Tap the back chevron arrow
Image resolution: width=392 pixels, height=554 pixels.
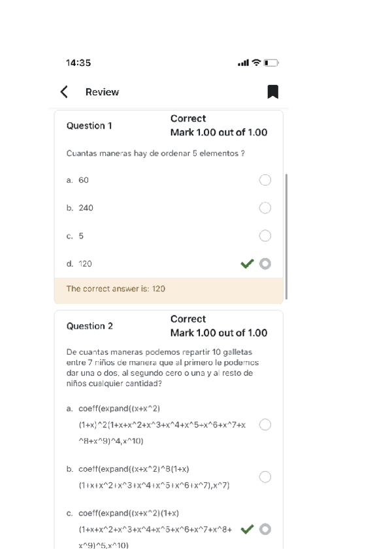[x=64, y=92]
